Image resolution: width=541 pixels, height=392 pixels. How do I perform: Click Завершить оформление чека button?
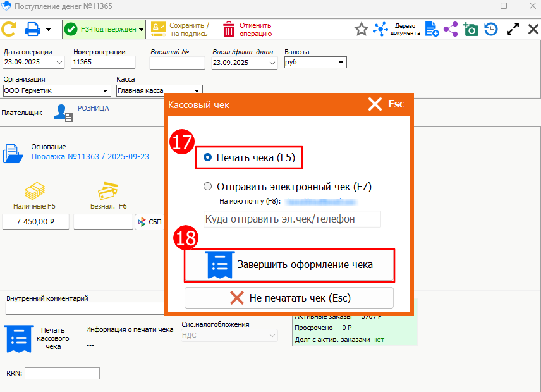[x=289, y=265]
